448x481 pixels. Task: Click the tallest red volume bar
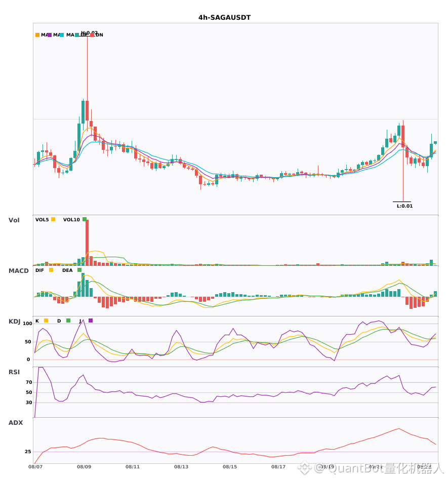87,243
